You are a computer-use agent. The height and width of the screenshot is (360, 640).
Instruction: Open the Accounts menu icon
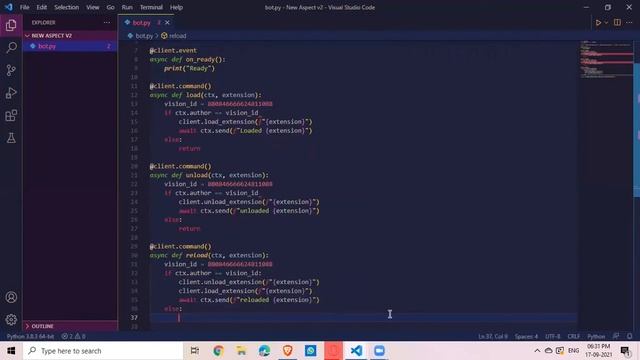coord(11,297)
